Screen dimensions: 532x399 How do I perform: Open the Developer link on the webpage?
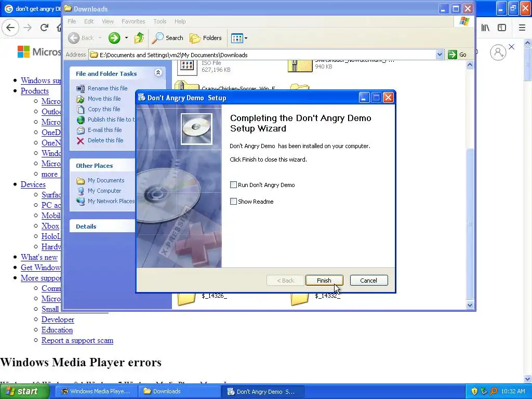point(58,320)
